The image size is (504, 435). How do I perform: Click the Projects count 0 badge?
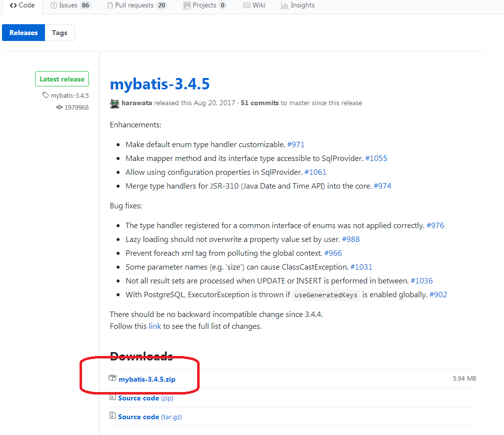222,5
